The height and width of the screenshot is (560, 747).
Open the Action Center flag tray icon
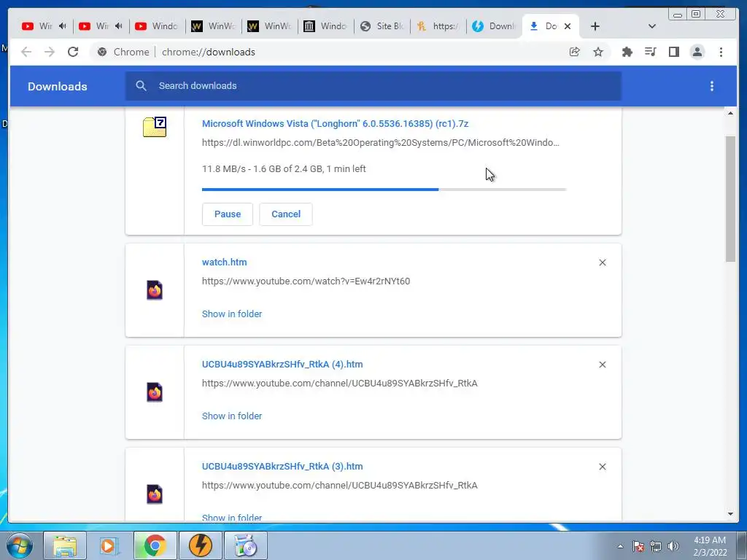(x=638, y=546)
